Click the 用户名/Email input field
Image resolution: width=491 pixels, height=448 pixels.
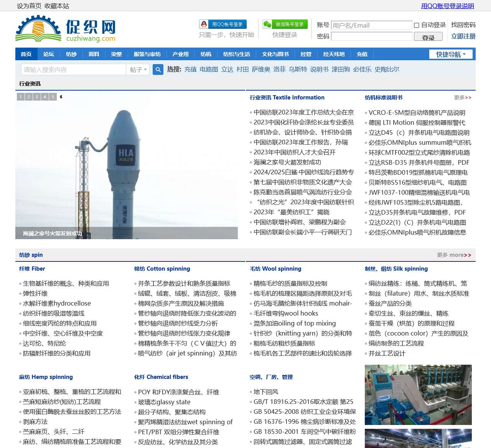[x=371, y=25]
